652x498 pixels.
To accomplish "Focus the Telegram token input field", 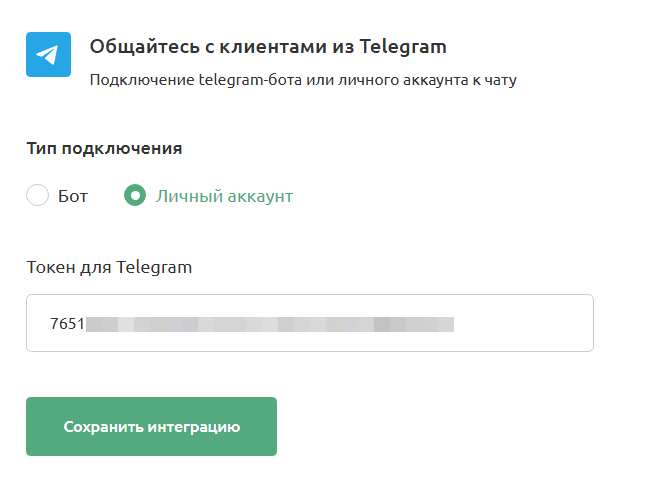I will (310, 323).
